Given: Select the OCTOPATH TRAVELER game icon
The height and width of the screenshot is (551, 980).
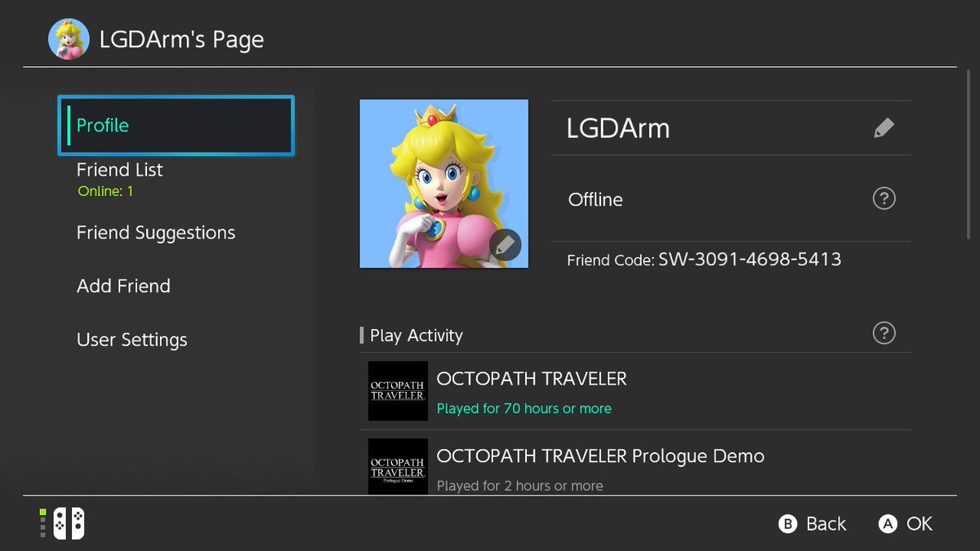Looking at the screenshot, I should [397, 392].
